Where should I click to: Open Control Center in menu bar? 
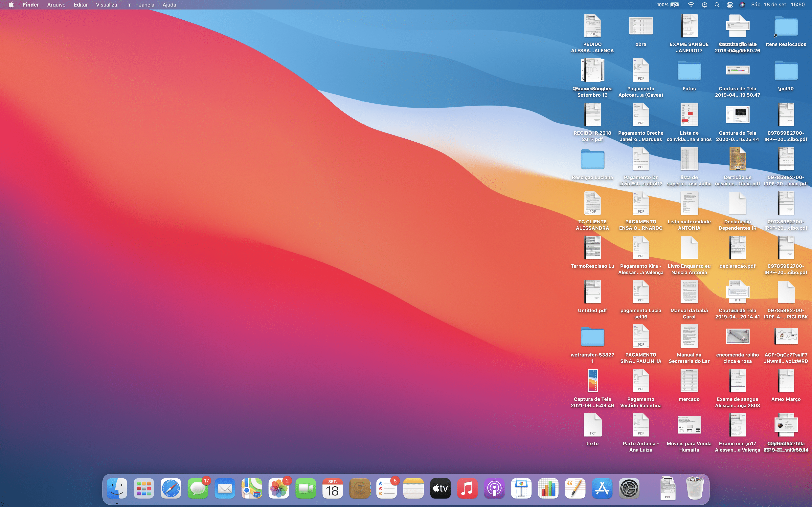click(730, 5)
